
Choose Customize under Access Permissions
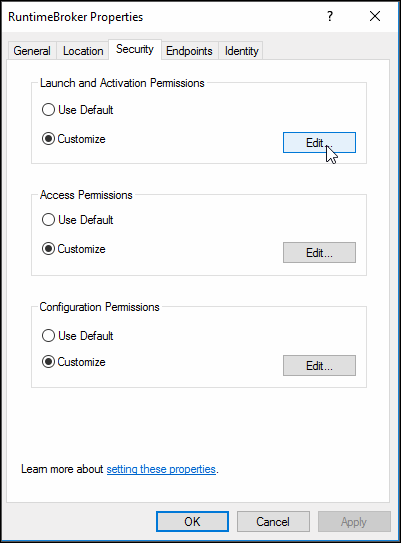(x=73, y=249)
